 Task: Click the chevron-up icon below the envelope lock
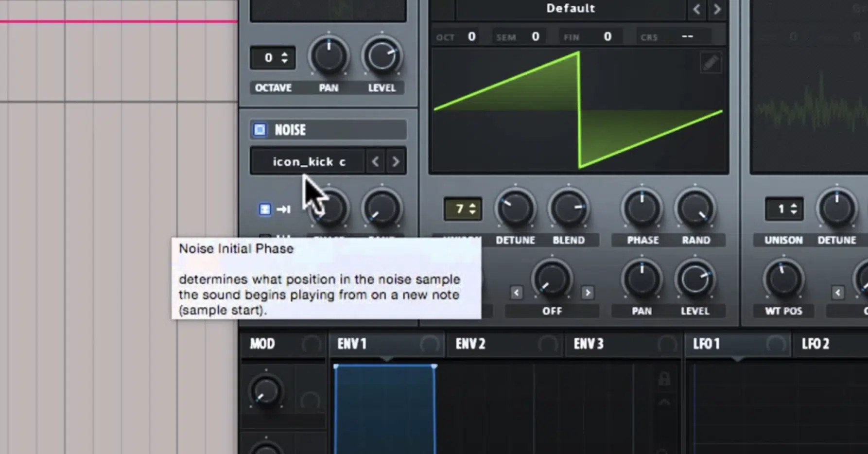point(664,402)
